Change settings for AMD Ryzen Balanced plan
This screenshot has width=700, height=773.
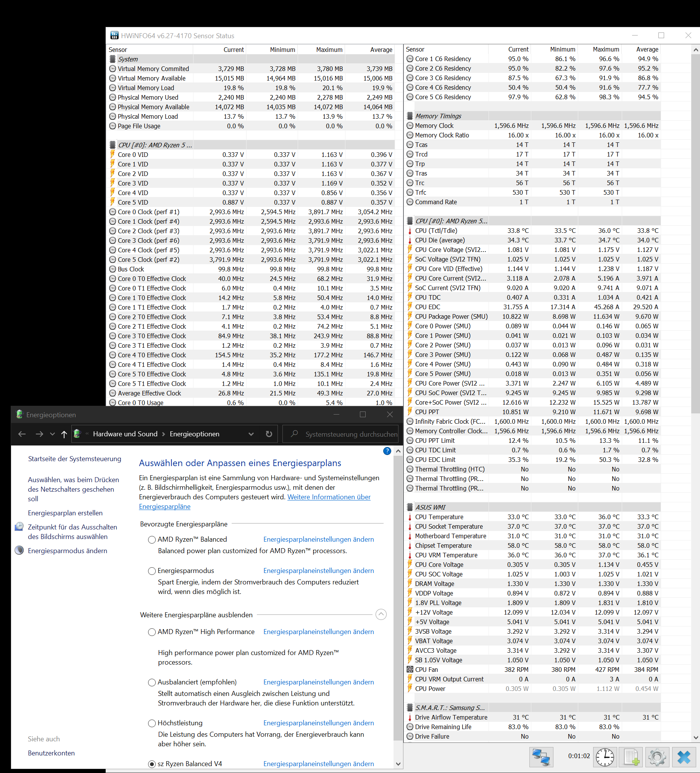[x=319, y=539]
